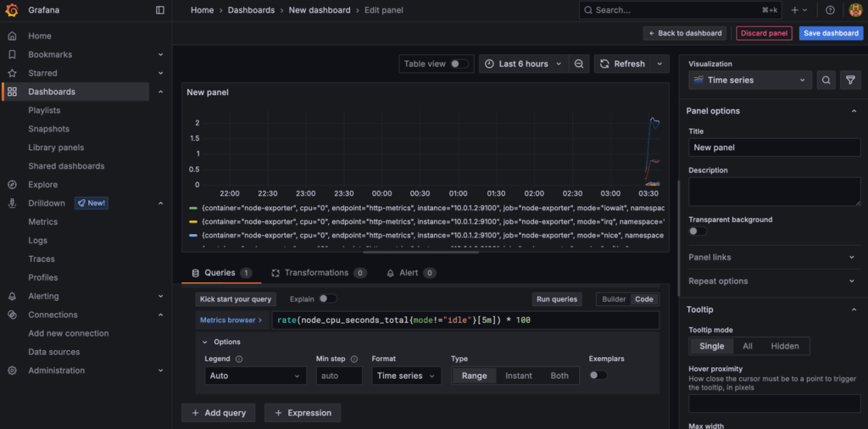Open the user profile avatar

pos(855,10)
